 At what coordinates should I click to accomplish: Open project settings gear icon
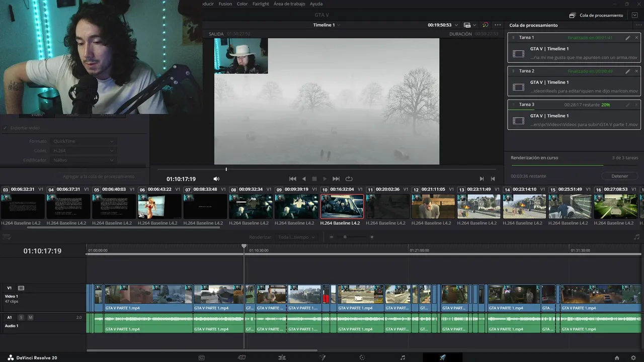point(633,357)
